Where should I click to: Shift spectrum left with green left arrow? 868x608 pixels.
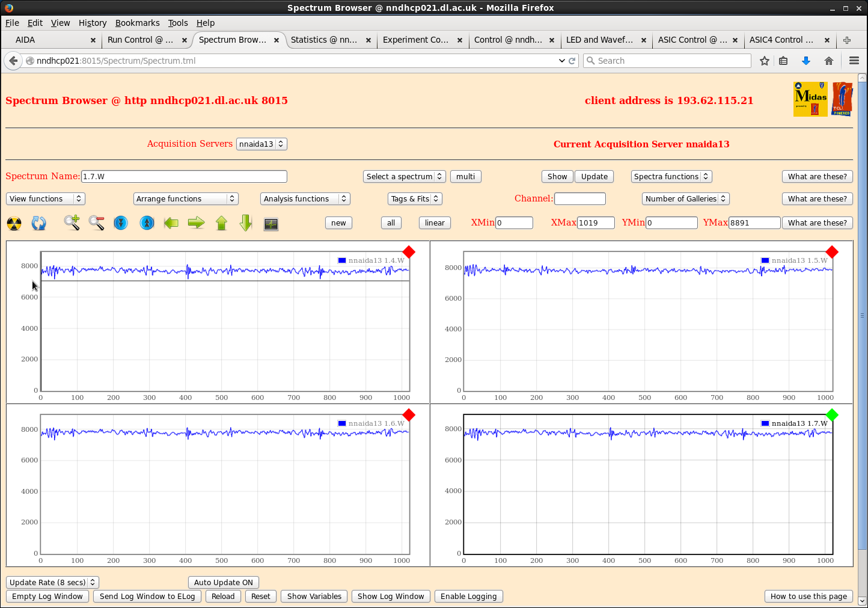pos(171,223)
